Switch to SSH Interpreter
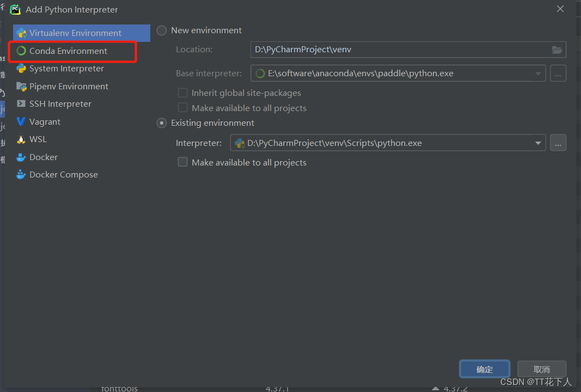 click(x=82, y=104)
